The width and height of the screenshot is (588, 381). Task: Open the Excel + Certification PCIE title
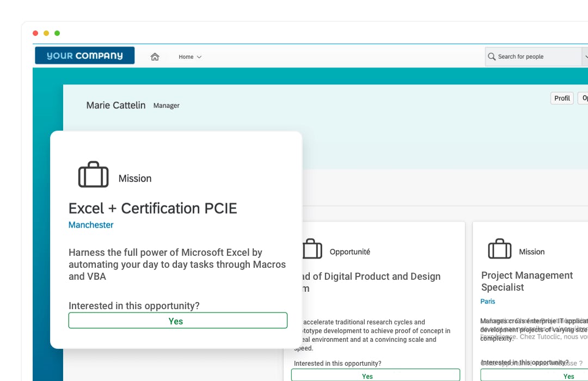click(x=152, y=208)
